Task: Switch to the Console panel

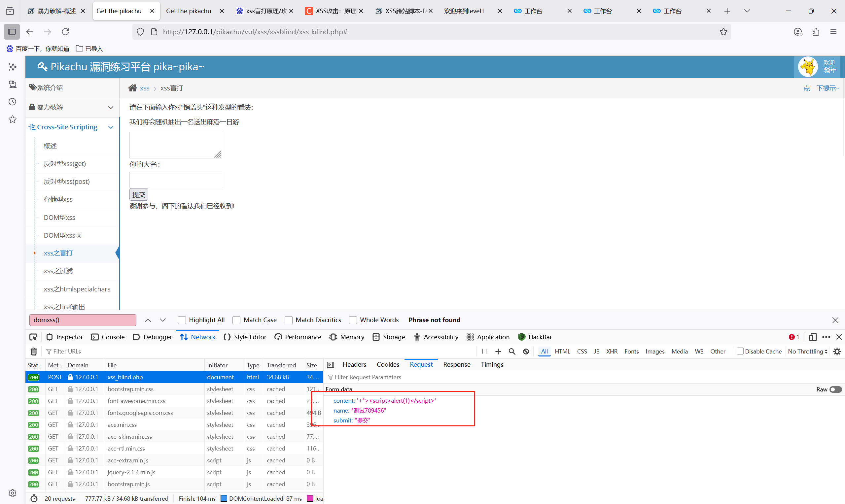Action: (x=108, y=337)
